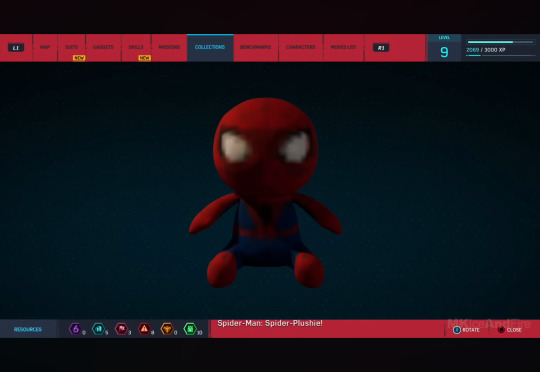Open the Gadgets tab
Viewport: 540px width, 372px height.
[103, 47]
